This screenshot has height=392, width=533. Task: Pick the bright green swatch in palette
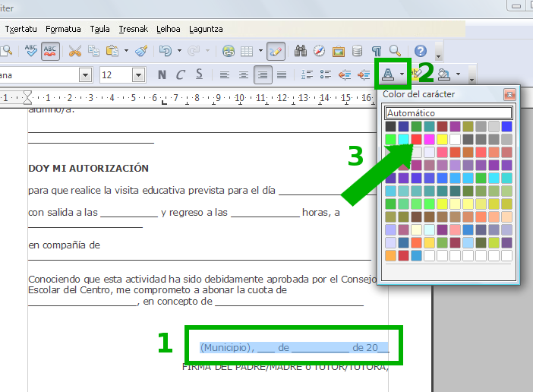point(390,139)
